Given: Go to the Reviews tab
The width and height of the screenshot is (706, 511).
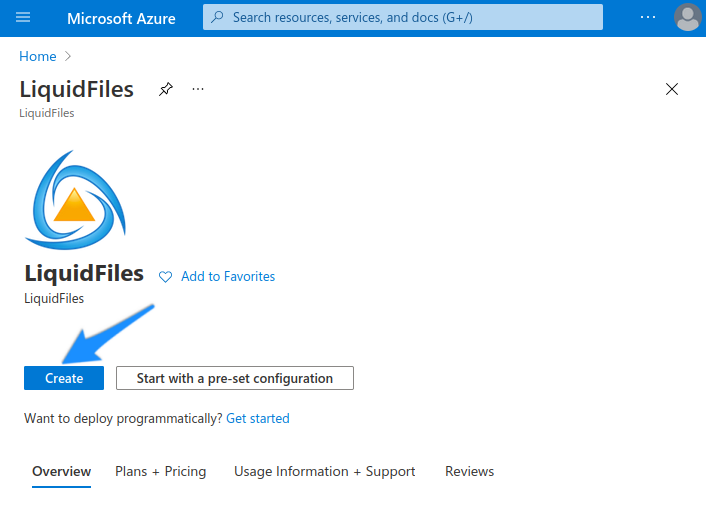Looking at the screenshot, I should [469, 471].
